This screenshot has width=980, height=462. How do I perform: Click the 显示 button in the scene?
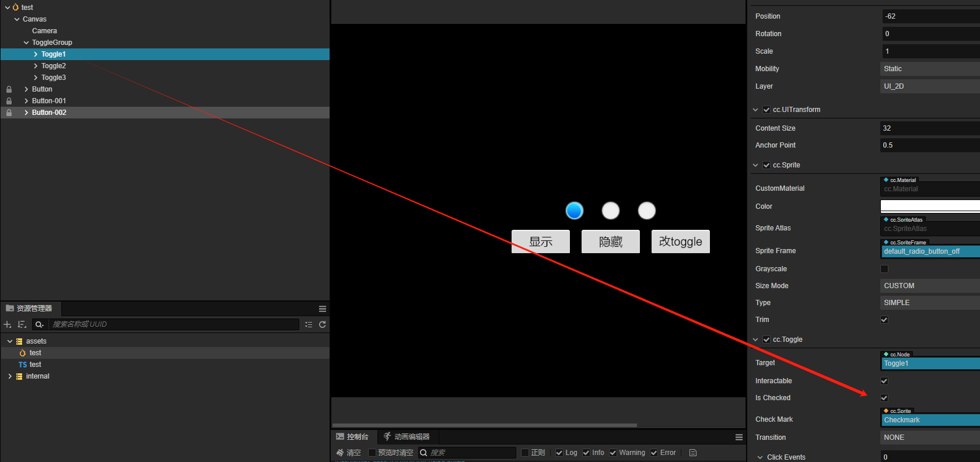point(541,242)
